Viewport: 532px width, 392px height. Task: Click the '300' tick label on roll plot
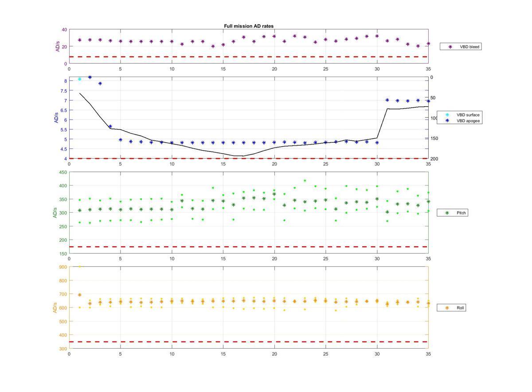click(x=63, y=349)
